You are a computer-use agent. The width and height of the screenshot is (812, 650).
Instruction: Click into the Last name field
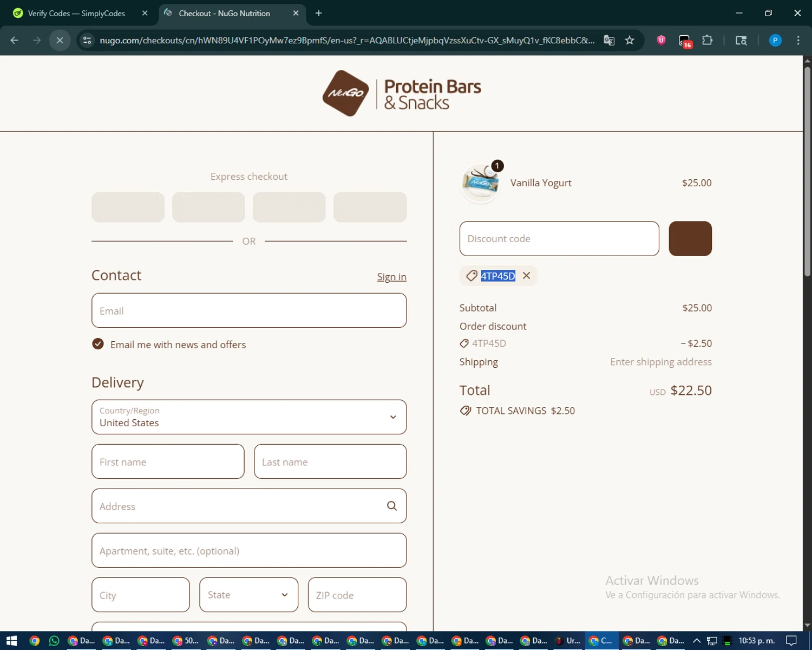(330, 461)
